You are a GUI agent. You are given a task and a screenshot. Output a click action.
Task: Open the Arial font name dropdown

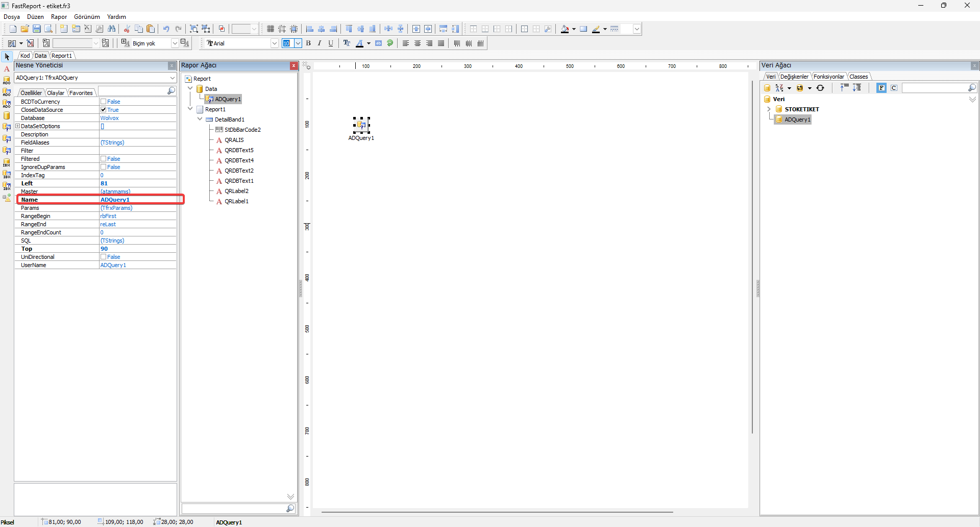coord(274,43)
